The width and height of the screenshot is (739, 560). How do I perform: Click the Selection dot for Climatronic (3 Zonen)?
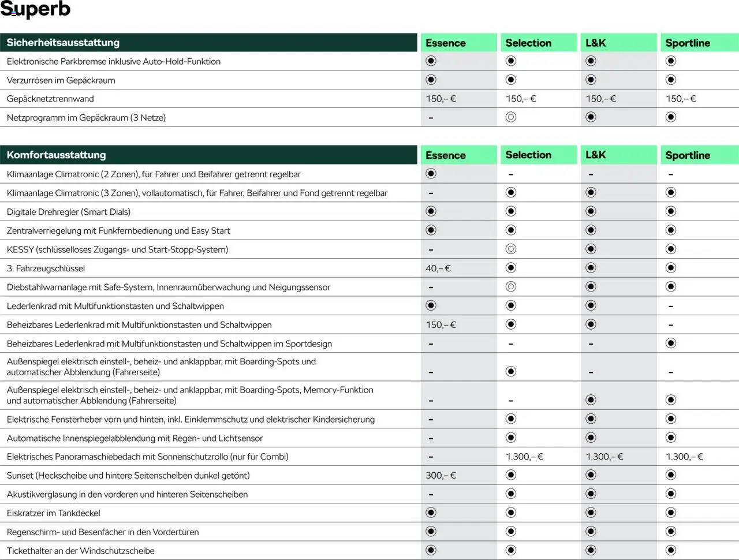pyautogui.click(x=511, y=192)
